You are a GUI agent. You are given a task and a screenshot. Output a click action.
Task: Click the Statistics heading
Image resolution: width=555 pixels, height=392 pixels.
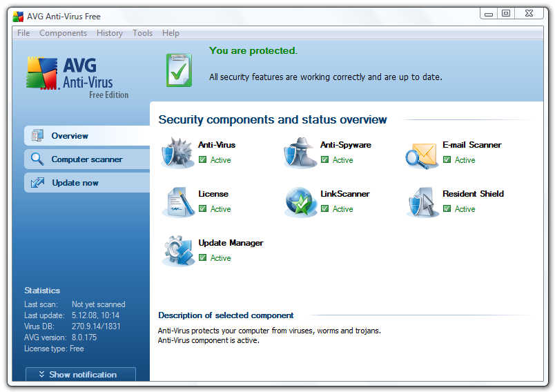(42, 291)
